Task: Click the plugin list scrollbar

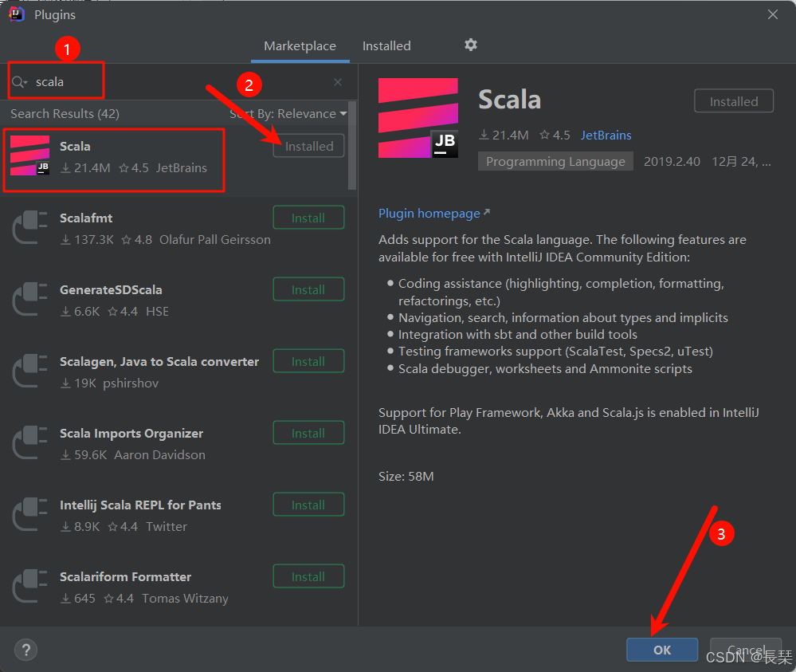Action: (352, 146)
